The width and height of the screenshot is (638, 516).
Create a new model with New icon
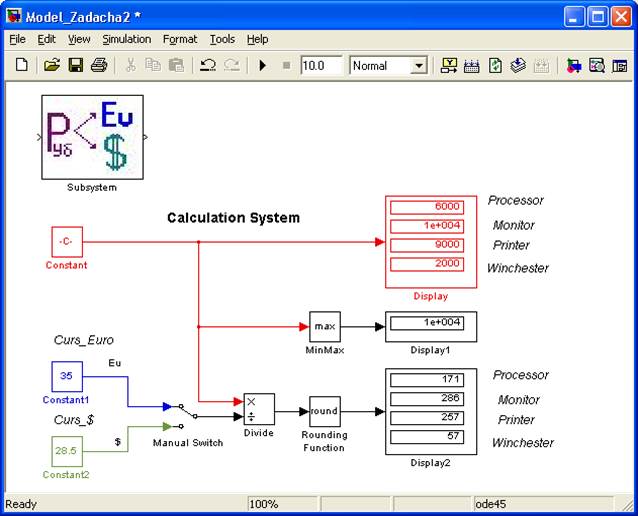click(x=22, y=65)
